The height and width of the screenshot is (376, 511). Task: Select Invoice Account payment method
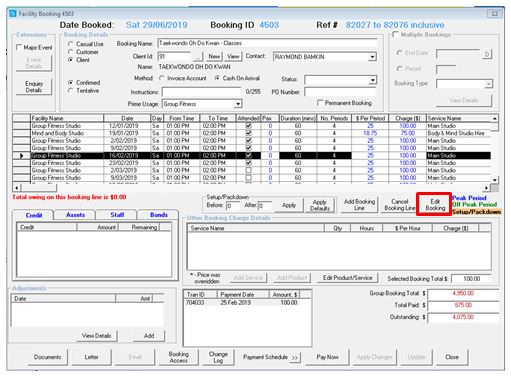pyautogui.click(x=162, y=78)
